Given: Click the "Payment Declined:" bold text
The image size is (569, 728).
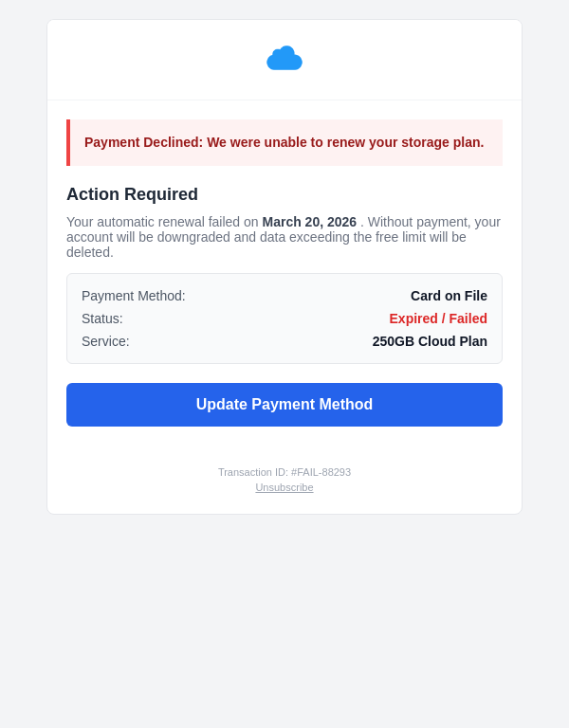Looking at the screenshot, I should (x=143, y=142).
